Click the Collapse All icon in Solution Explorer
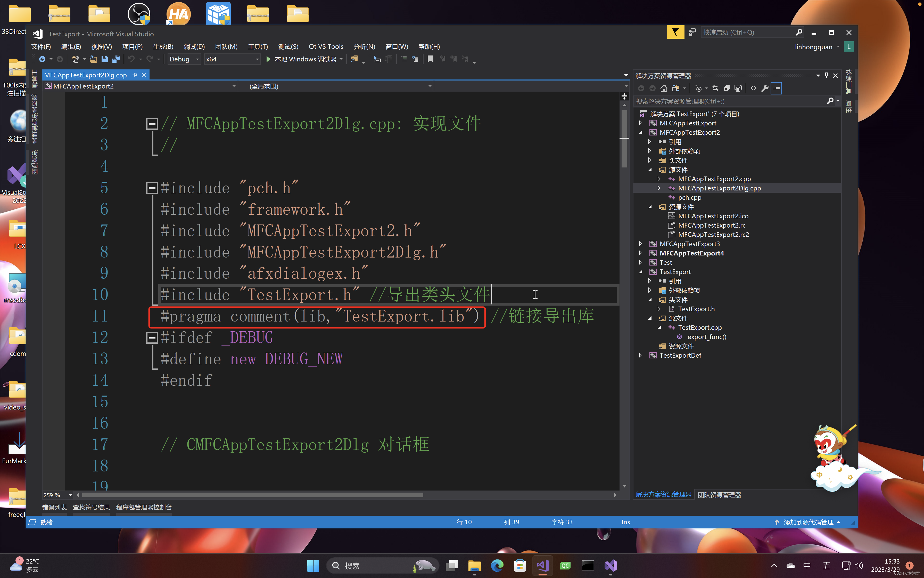 tap(727, 88)
